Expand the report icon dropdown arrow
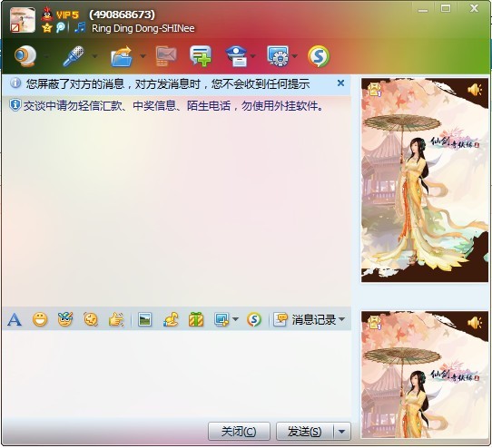This screenshot has width=492, height=448. 253,56
